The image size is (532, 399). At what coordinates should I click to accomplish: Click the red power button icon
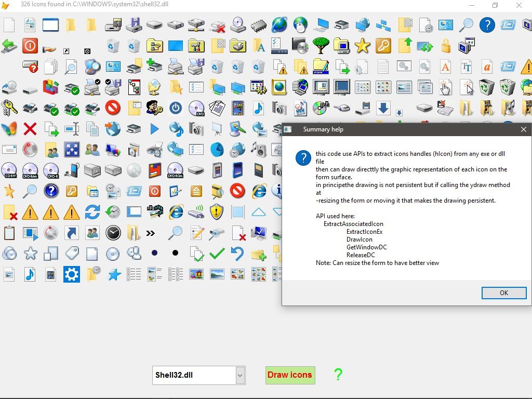(x=30, y=46)
